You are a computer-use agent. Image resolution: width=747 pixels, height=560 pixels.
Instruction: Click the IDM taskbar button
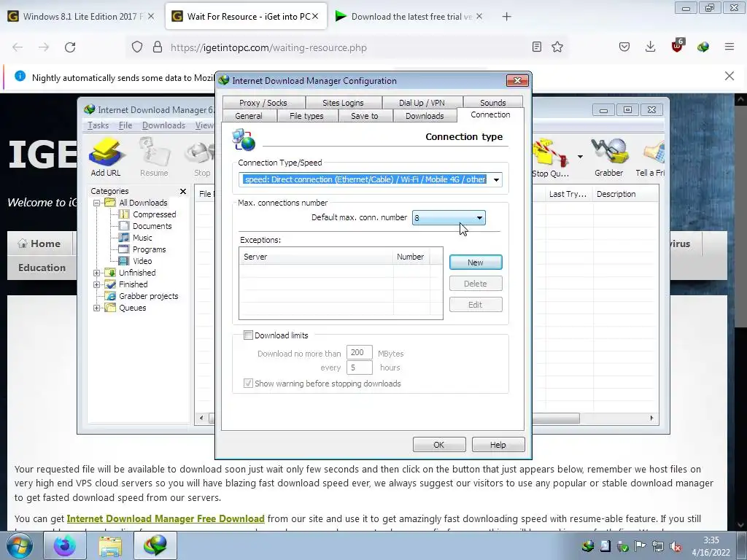point(155,545)
